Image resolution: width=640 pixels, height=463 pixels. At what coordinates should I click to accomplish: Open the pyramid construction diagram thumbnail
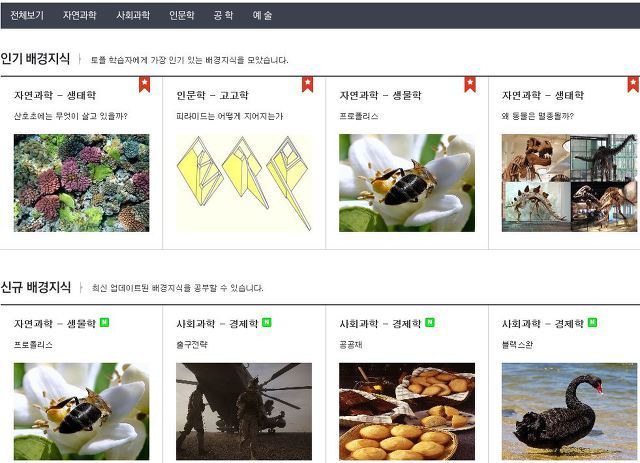pyautogui.click(x=244, y=183)
